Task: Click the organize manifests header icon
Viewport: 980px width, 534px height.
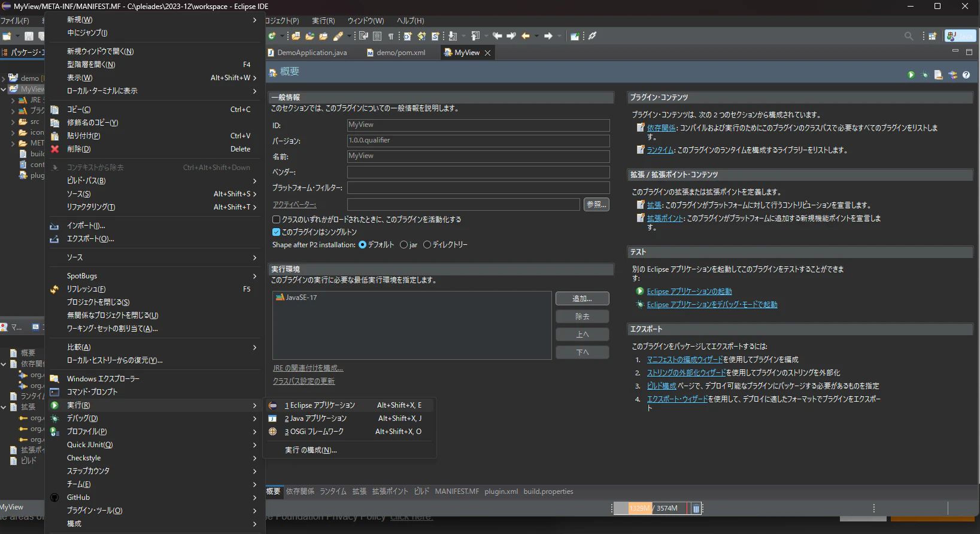Action: pyautogui.click(x=952, y=75)
